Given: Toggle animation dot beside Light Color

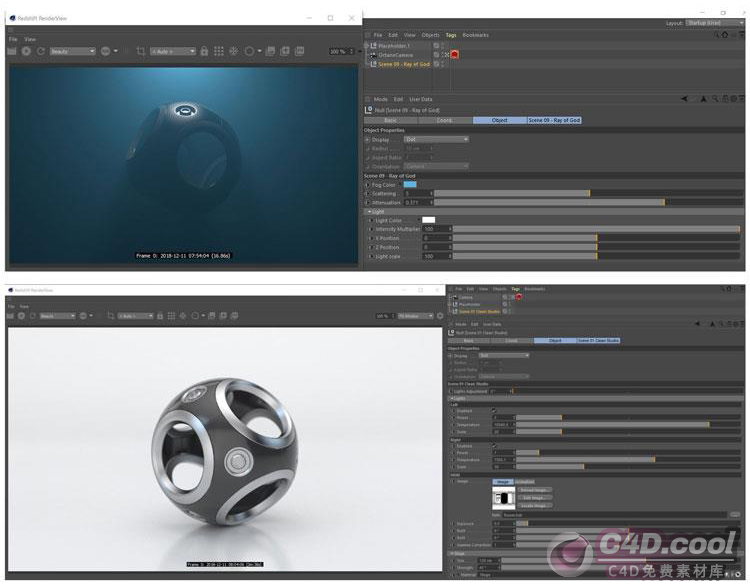Looking at the screenshot, I should (371, 221).
